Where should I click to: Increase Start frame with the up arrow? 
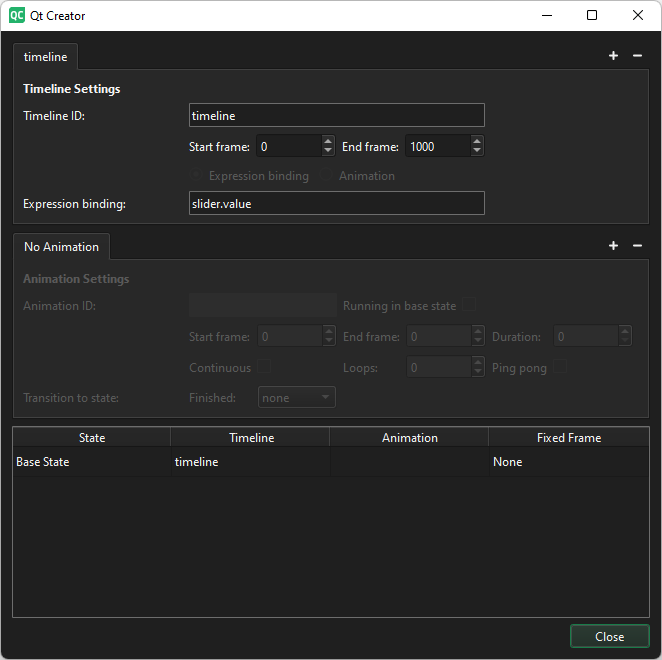328,141
